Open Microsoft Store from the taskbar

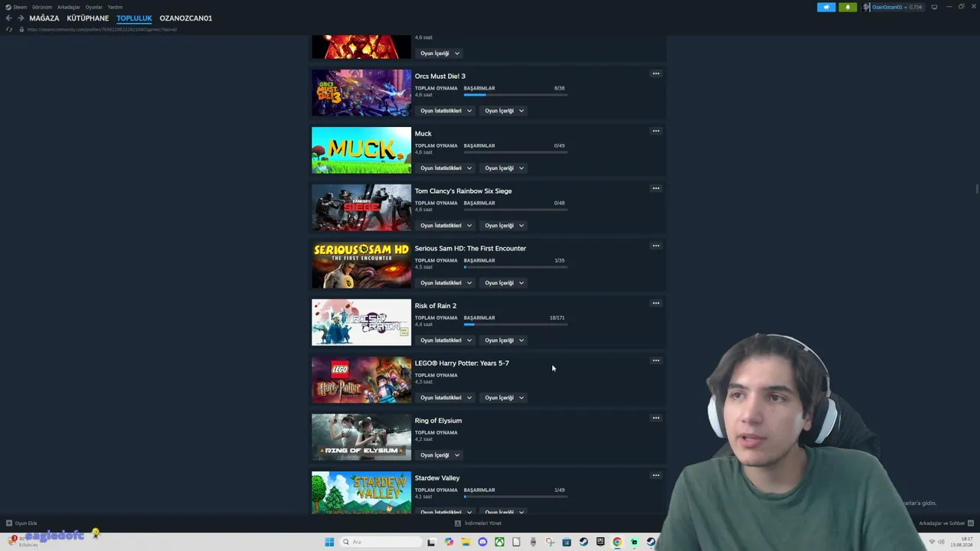coord(567,542)
